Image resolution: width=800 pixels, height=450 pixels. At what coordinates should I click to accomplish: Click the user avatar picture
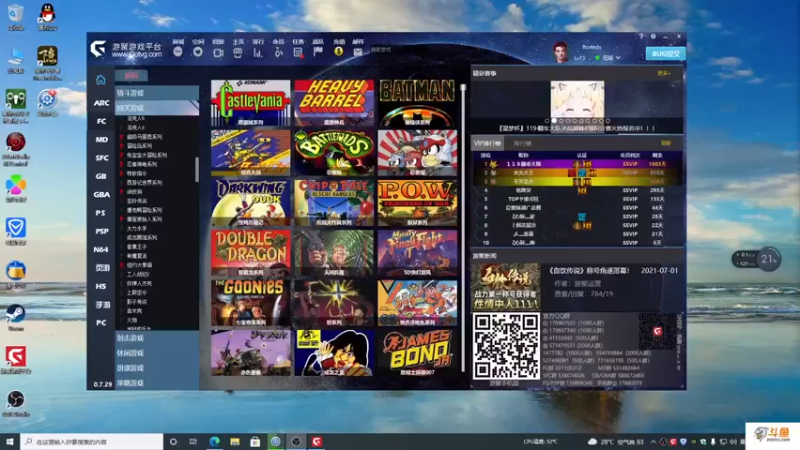point(561,52)
